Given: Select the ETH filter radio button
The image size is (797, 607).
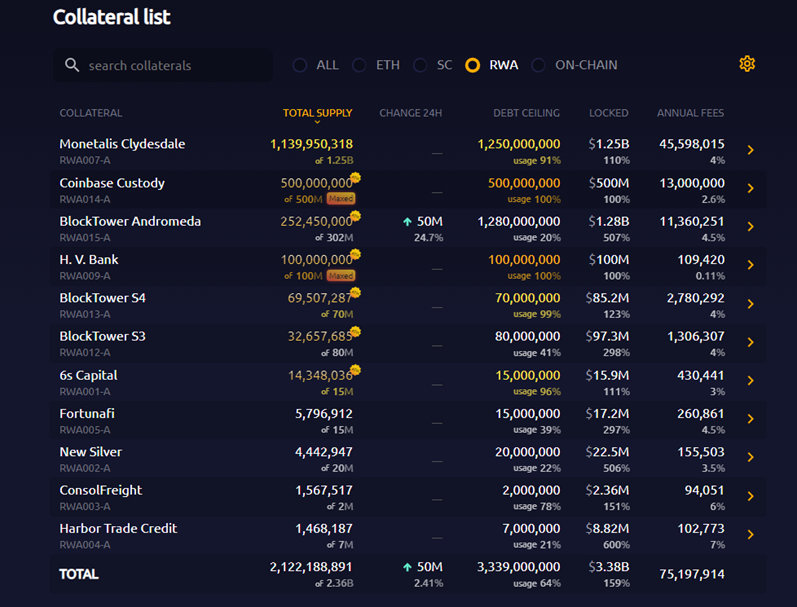Looking at the screenshot, I should click(x=359, y=65).
